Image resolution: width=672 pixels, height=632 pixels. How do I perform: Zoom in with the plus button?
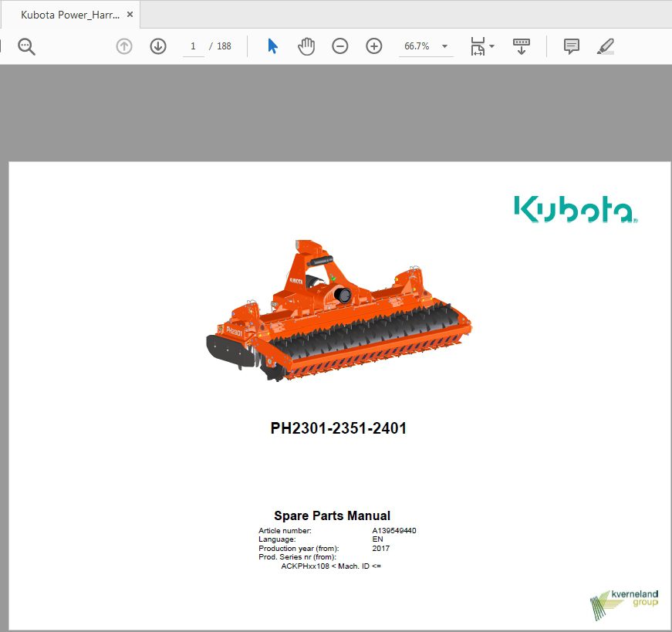[x=373, y=46]
